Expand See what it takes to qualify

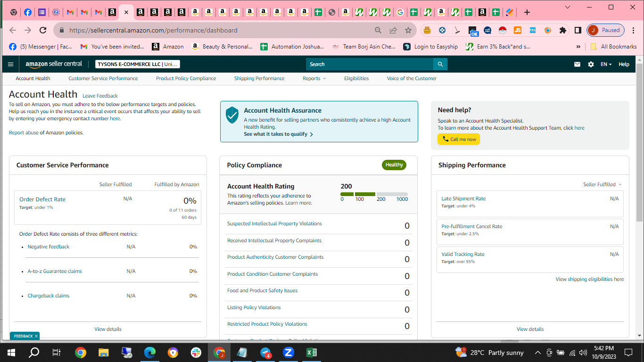point(279,134)
